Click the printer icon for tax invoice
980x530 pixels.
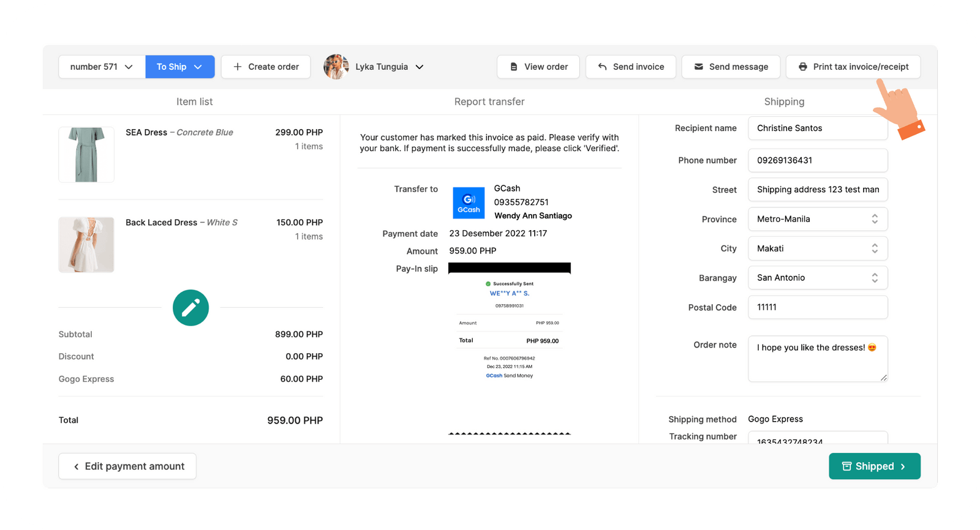point(802,67)
